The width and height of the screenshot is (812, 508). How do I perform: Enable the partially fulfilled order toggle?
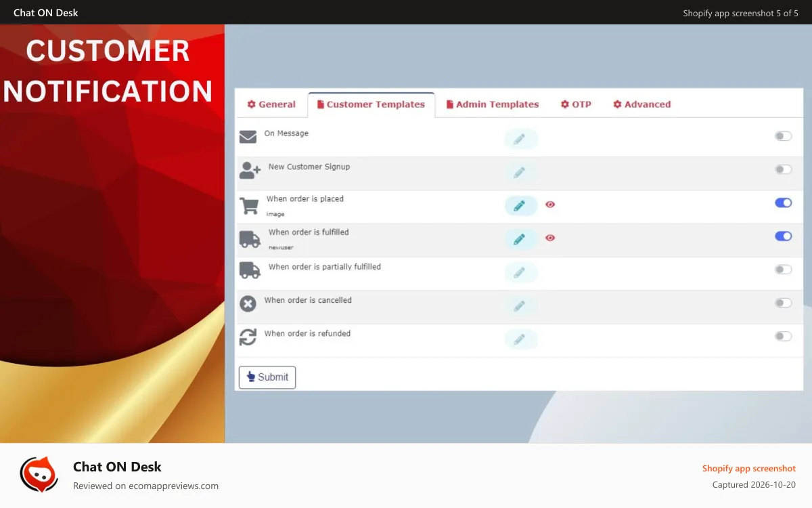pos(783,270)
